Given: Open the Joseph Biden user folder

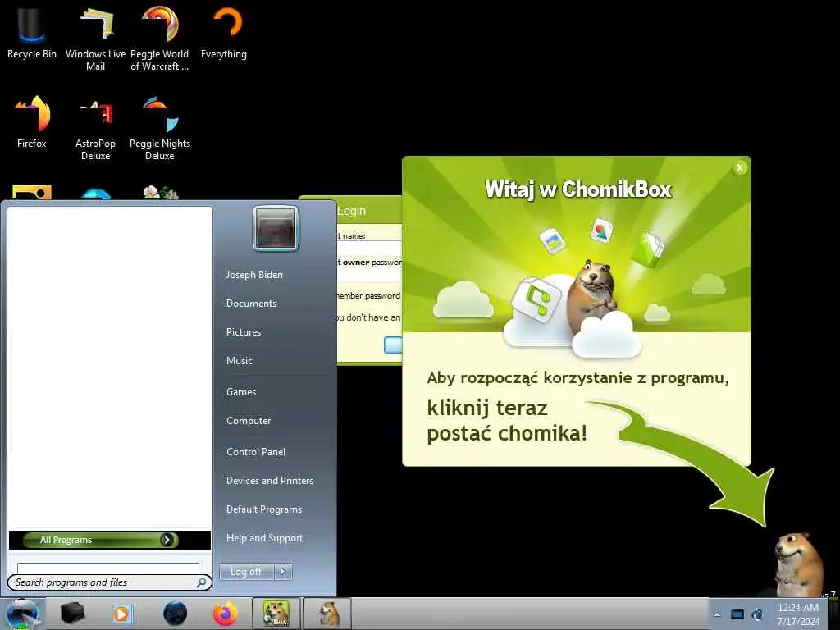Looking at the screenshot, I should tap(254, 275).
